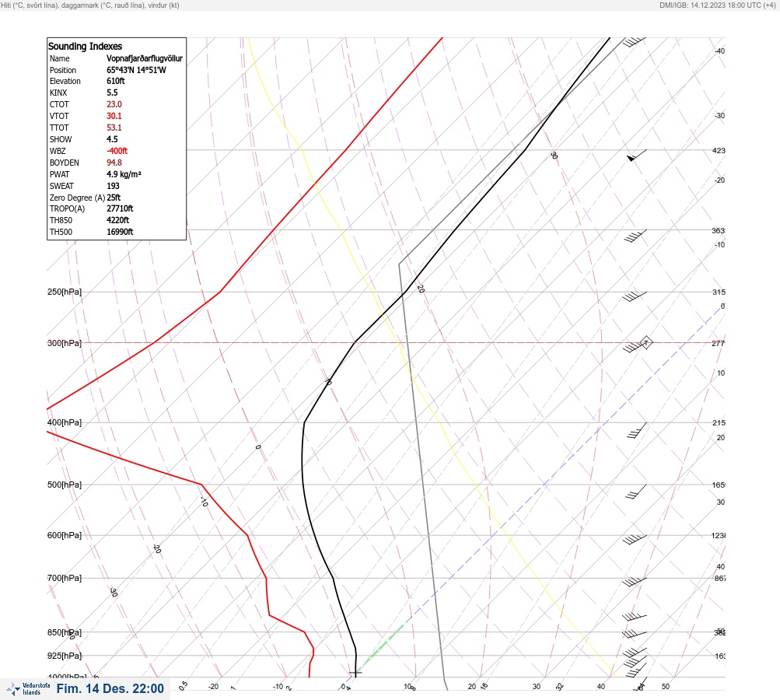Click the BOYDEN value 94.8
This screenshot has height=700, width=780.
click(x=114, y=163)
